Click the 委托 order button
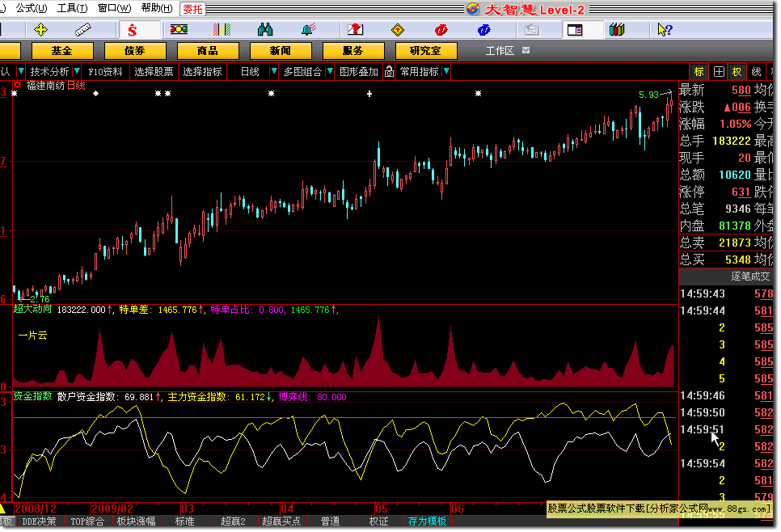 (x=192, y=9)
